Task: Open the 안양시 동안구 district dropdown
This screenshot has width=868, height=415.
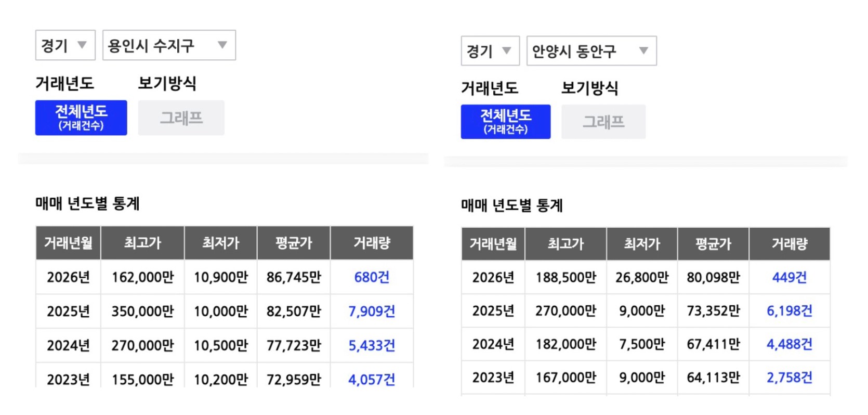Action: (591, 51)
